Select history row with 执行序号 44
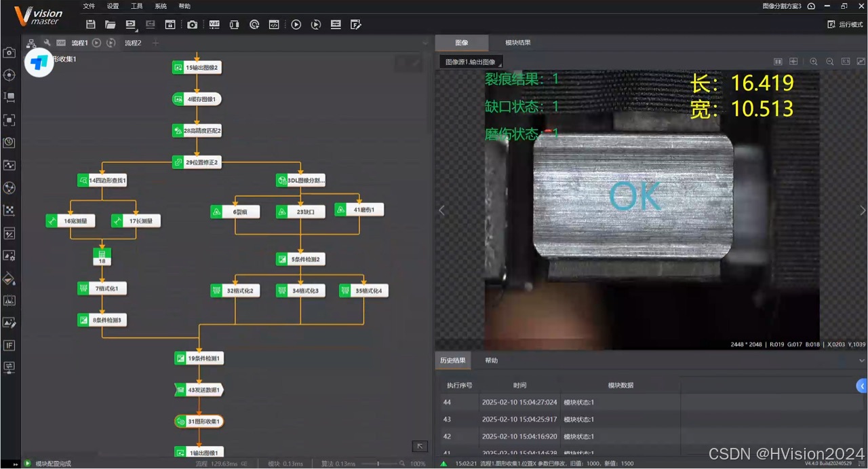868x469 pixels. [x=651, y=402]
